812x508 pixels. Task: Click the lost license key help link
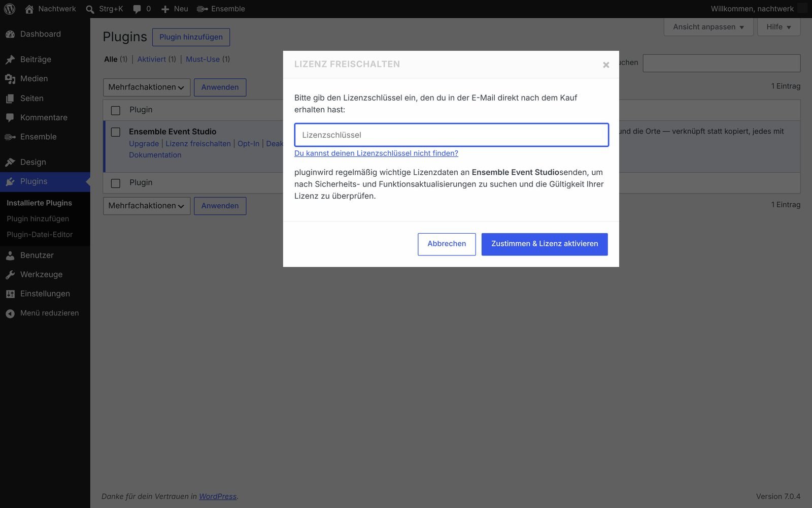376,153
